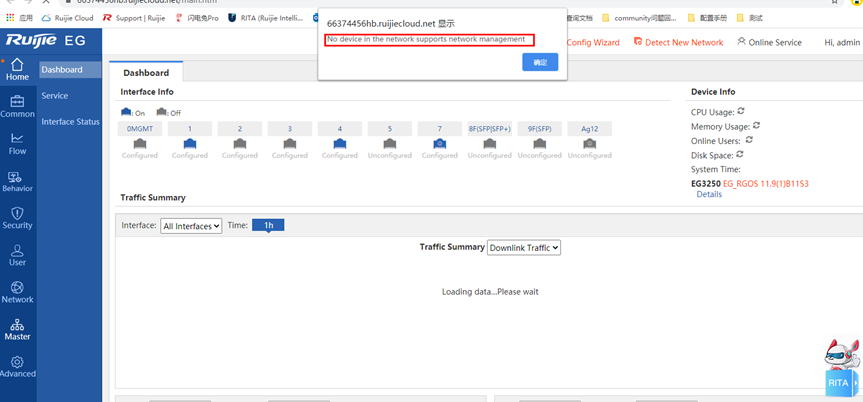This screenshot has height=402, width=863.
Task: Refresh Online Users value
Action: (x=749, y=140)
